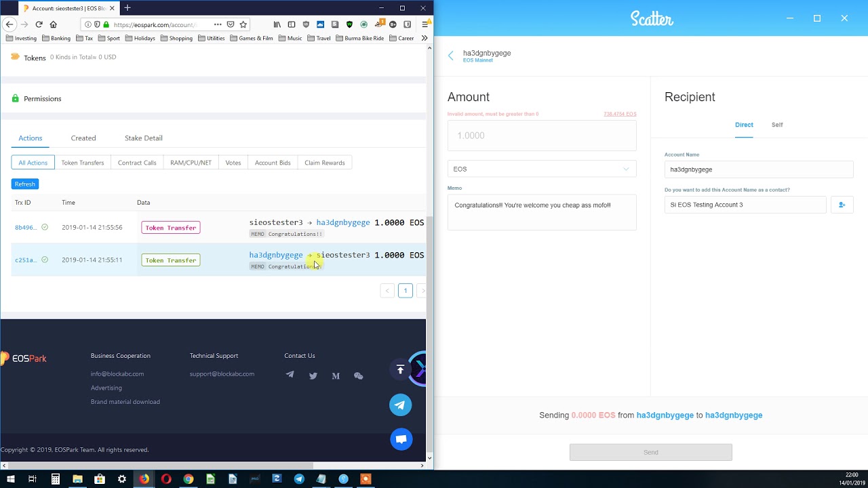Click the Send button in Scatter
Image resolution: width=868 pixels, height=488 pixels.
[651, 452]
